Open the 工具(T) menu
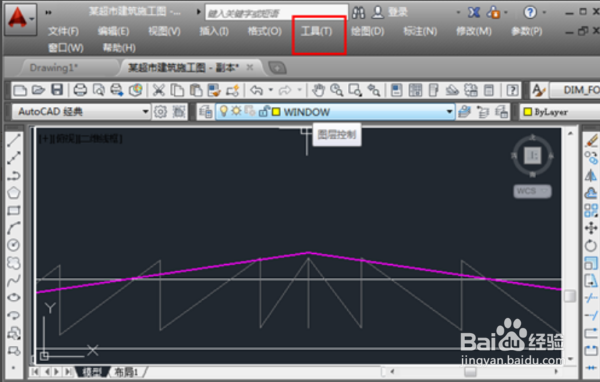600x382 pixels. point(316,31)
